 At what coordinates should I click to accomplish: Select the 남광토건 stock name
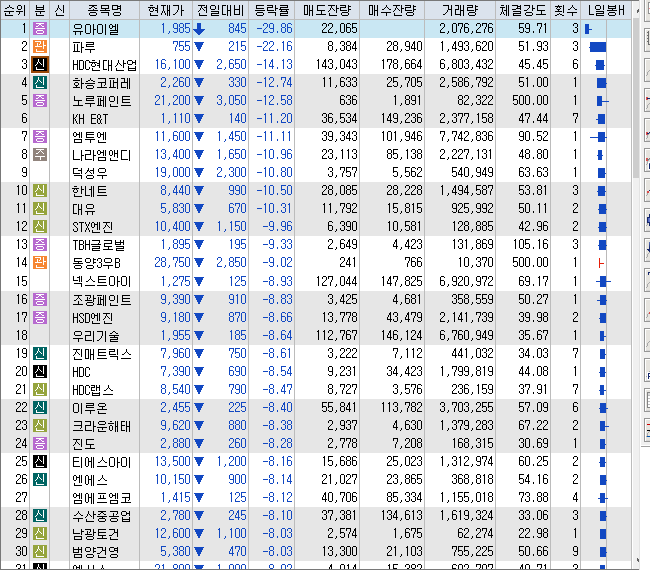click(x=95, y=534)
